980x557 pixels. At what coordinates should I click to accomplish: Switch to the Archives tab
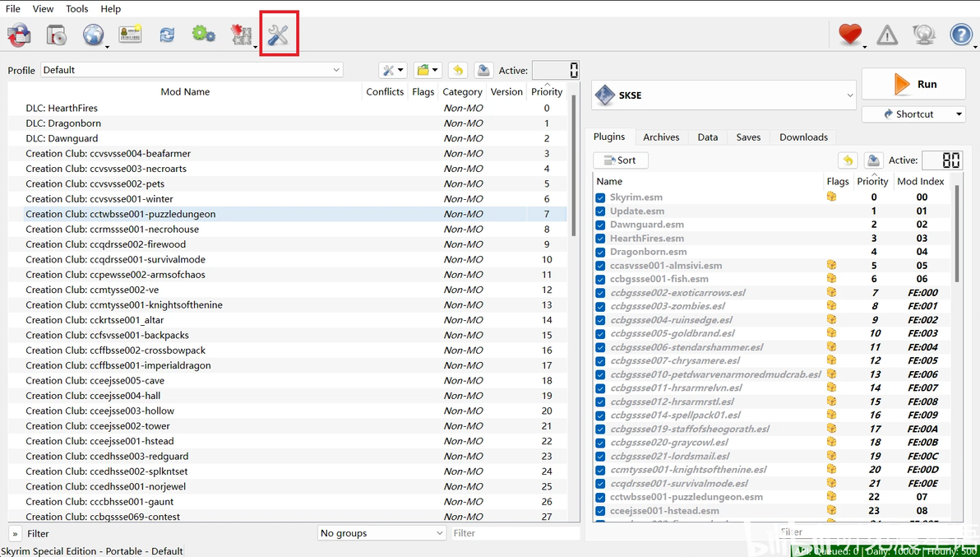click(661, 137)
